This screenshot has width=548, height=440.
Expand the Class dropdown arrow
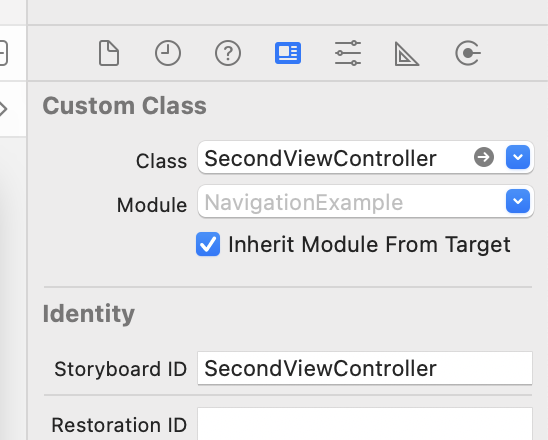click(518, 157)
